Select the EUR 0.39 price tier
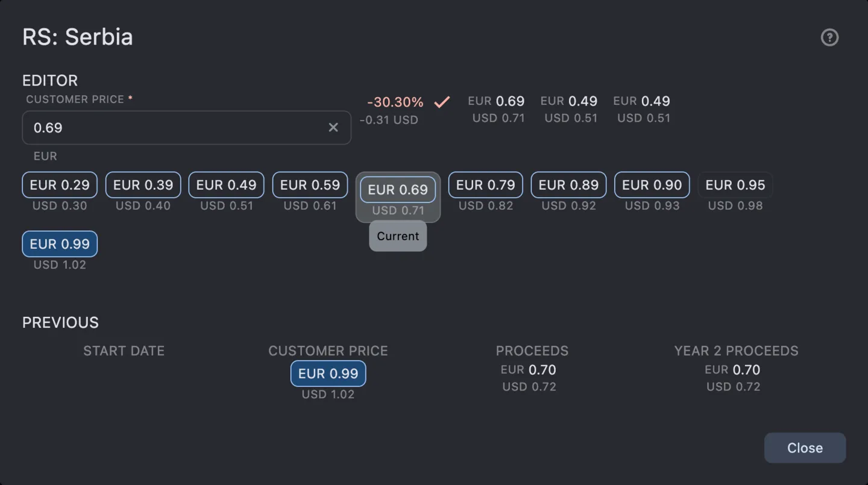The width and height of the screenshot is (868, 485). [x=143, y=184]
